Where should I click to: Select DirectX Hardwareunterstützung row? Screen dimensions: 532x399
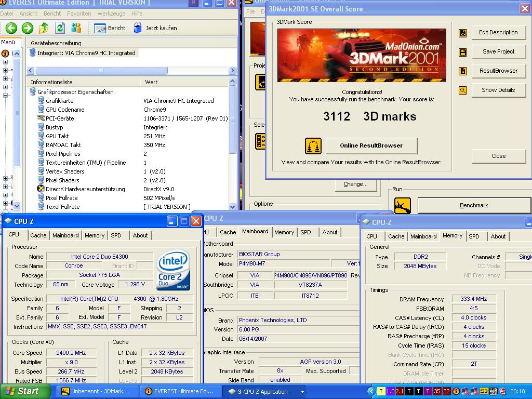tap(85, 189)
